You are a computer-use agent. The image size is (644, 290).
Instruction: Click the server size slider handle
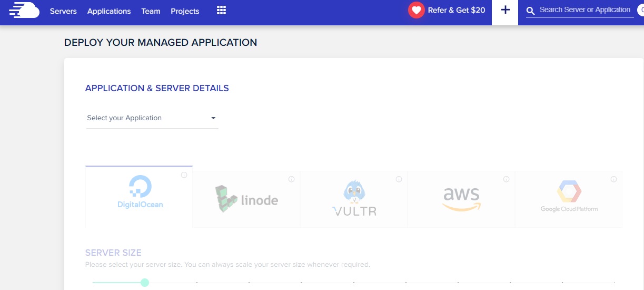145,283
